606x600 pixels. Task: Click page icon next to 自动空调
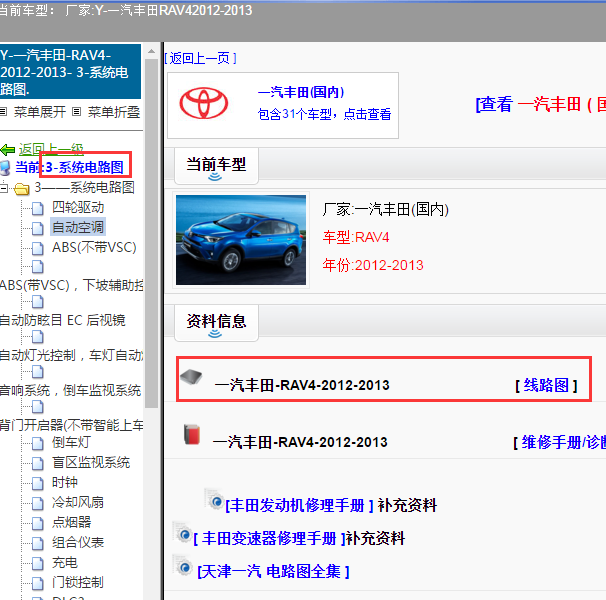point(37,228)
